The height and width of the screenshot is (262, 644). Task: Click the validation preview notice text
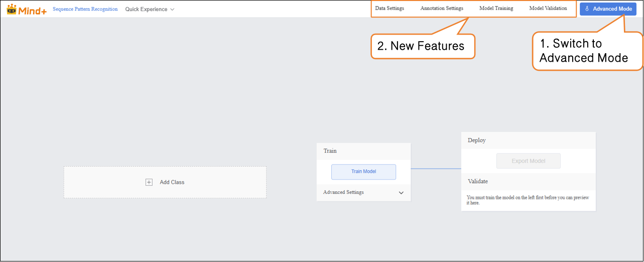click(528, 200)
